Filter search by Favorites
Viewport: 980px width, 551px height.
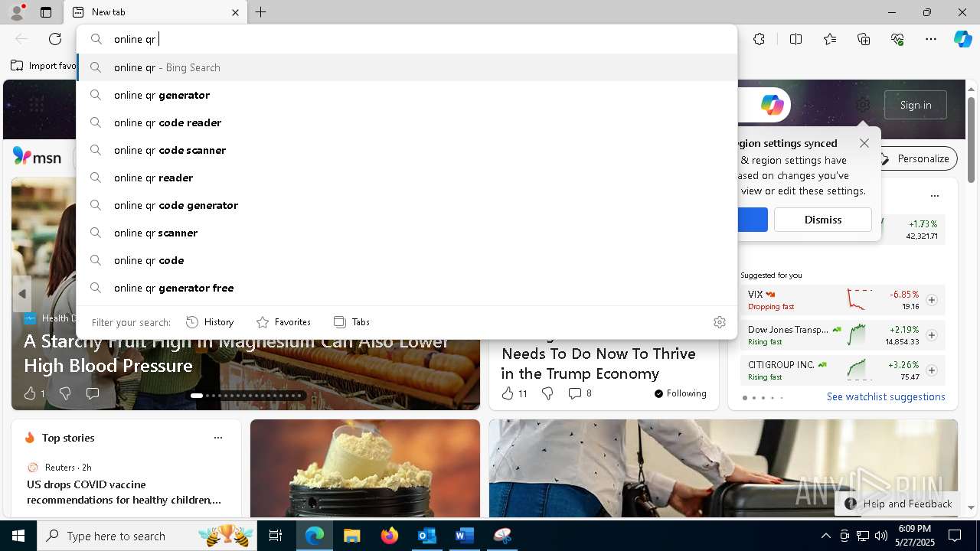(x=283, y=322)
